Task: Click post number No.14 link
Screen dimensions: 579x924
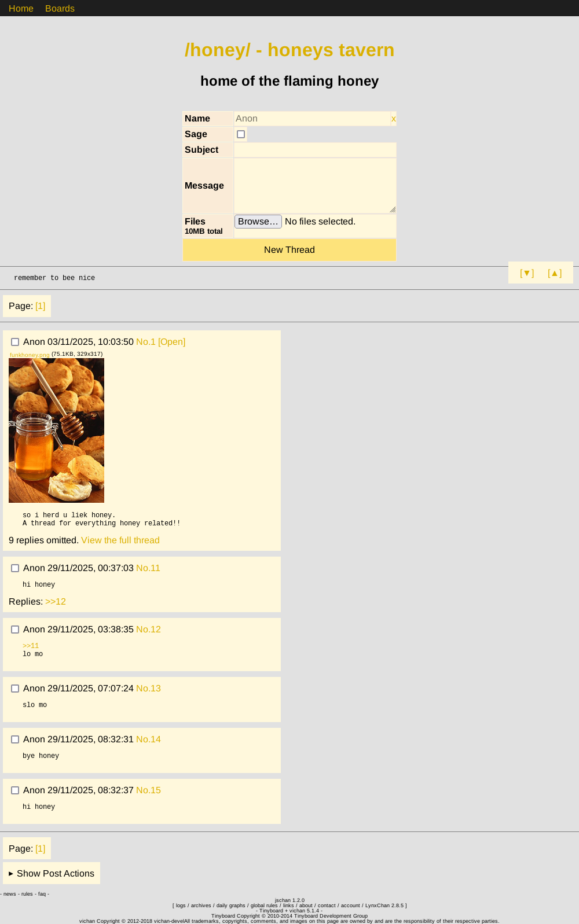Action: [148, 739]
